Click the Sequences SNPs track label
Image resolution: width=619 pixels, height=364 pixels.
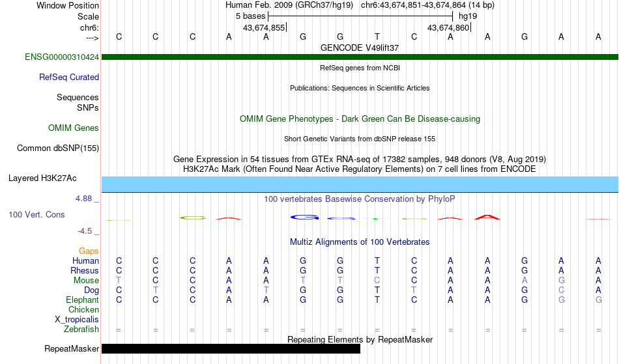click(x=78, y=102)
